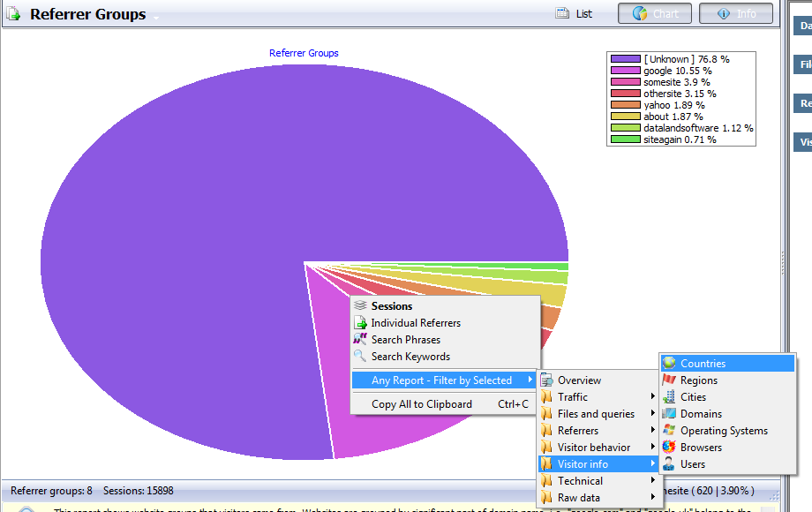Viewport: 812px width, 512px height.
Task: Click the Visitor info folder icon
Action: 546,463
